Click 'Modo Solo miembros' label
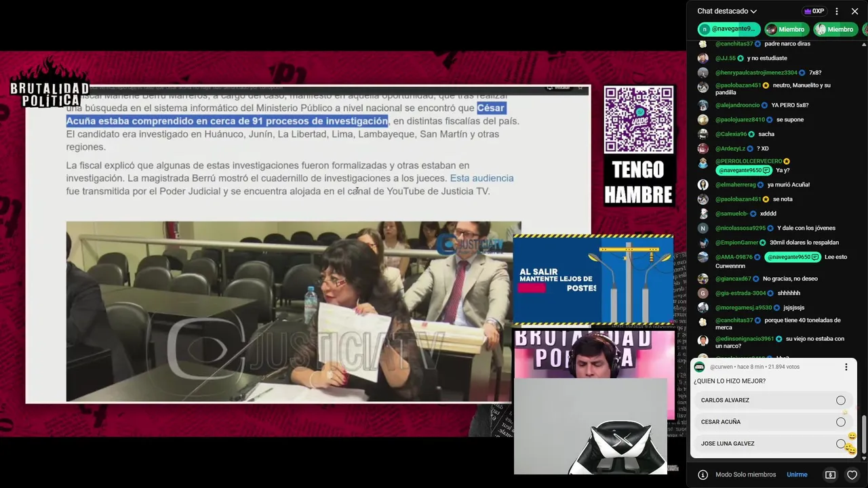Image resolution: width=868 pixels, height=488 pixels. pos(745,474)
